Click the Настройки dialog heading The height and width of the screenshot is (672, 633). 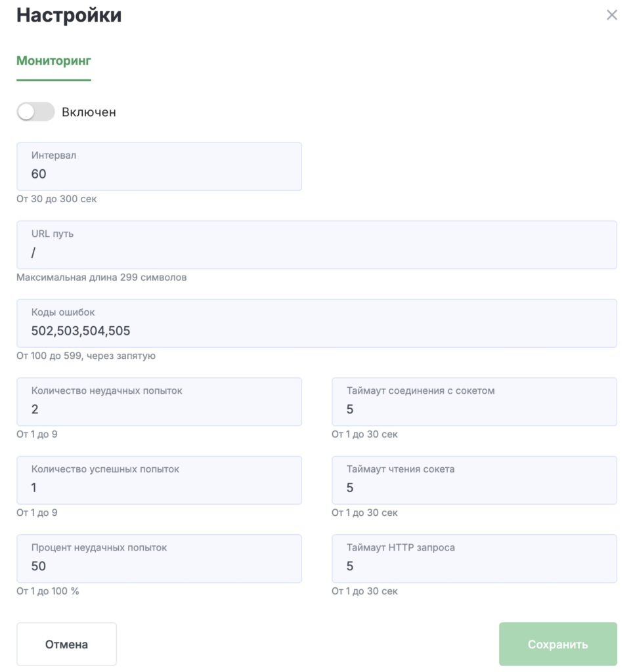[69, 15]
